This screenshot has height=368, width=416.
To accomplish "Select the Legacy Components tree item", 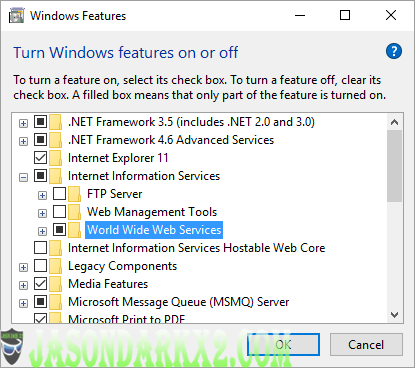I will (122, 266).
